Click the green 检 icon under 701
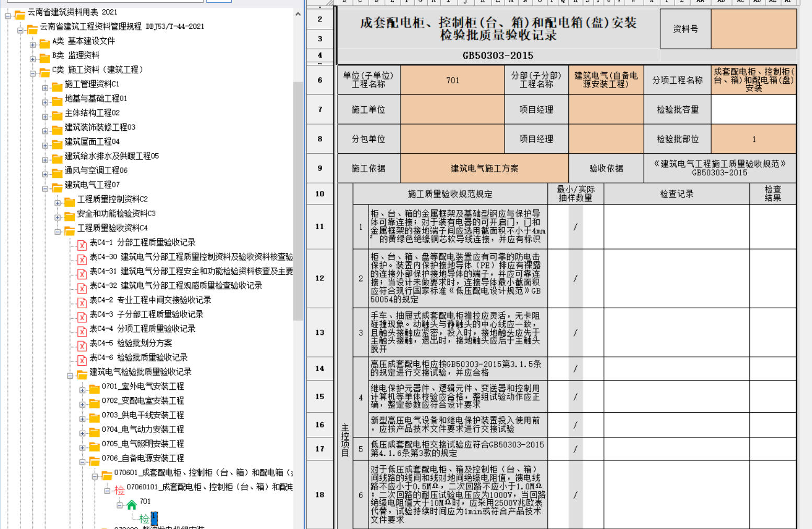The width and height of the screenshot is (812, 529). click(x=144, y=519)
